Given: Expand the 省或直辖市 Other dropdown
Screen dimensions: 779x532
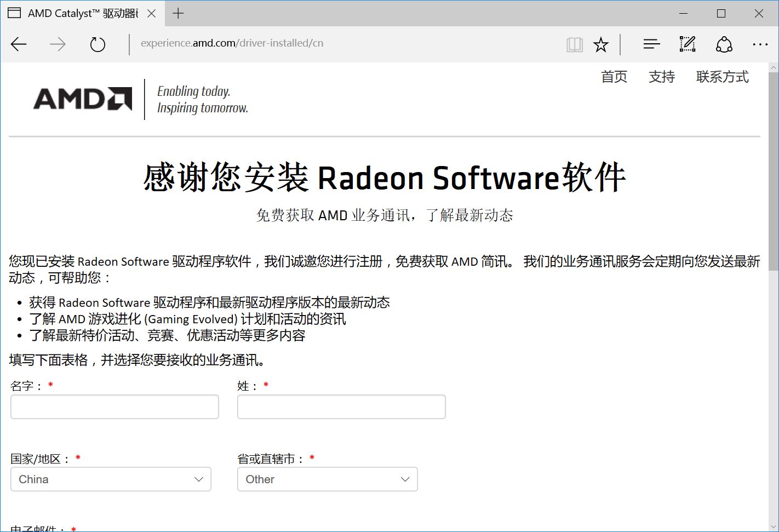Looking at the screenshot, I should [328, 479].
